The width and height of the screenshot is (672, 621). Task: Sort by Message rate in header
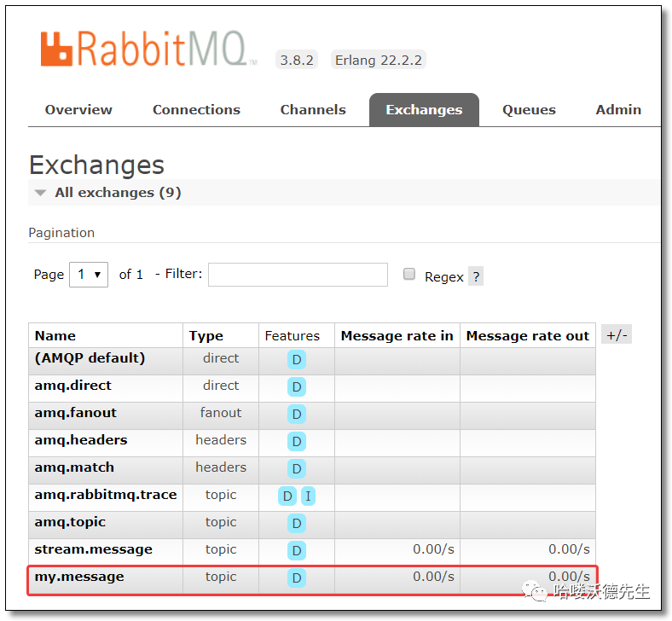coord(397,335)
